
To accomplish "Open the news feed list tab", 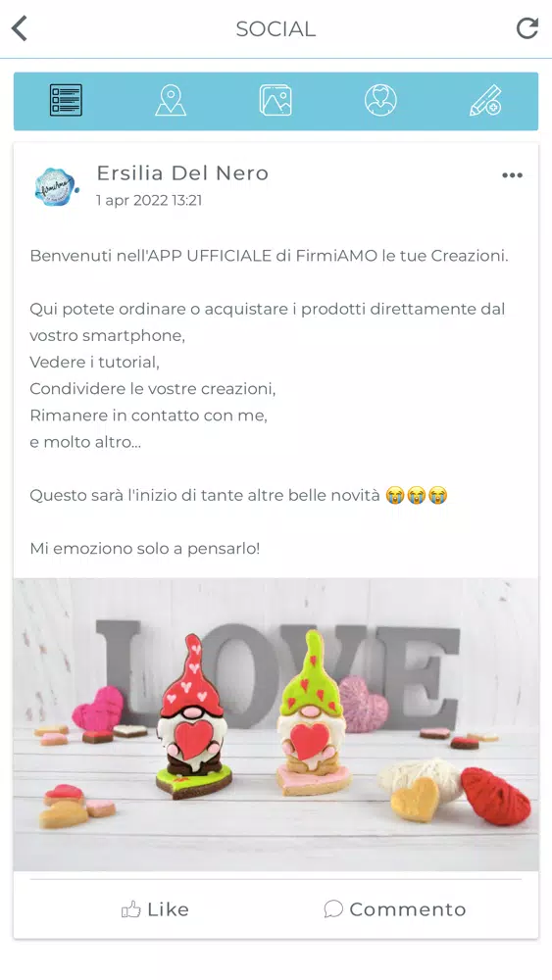I will (x=66, y=101).
